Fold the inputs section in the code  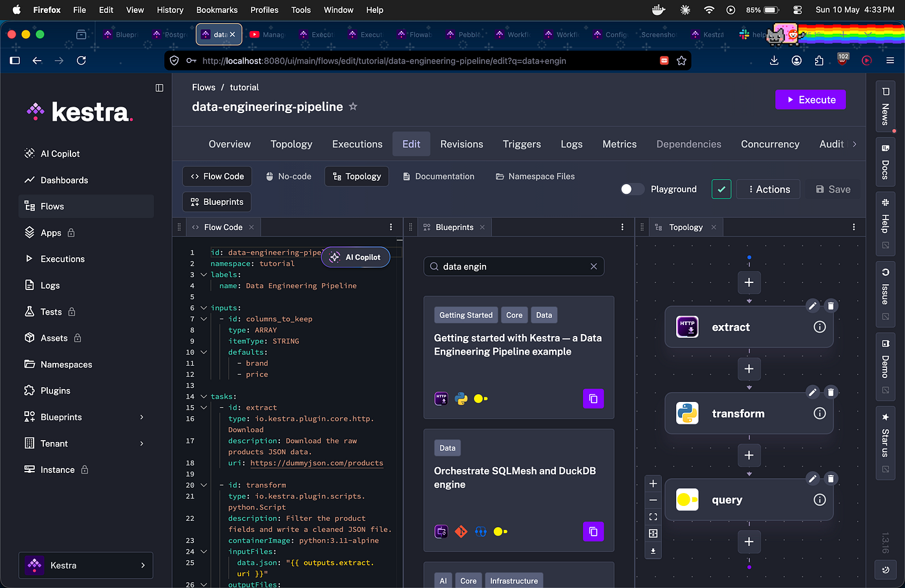pos(204,308)
